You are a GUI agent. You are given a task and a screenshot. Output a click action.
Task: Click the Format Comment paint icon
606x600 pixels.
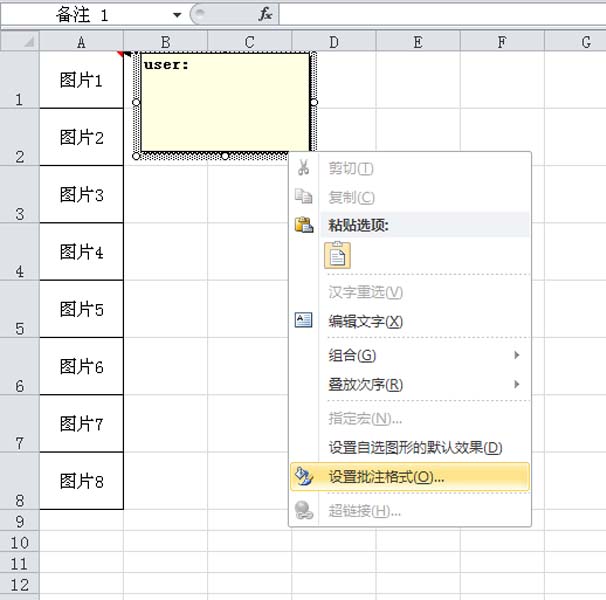tap(304, 477)
